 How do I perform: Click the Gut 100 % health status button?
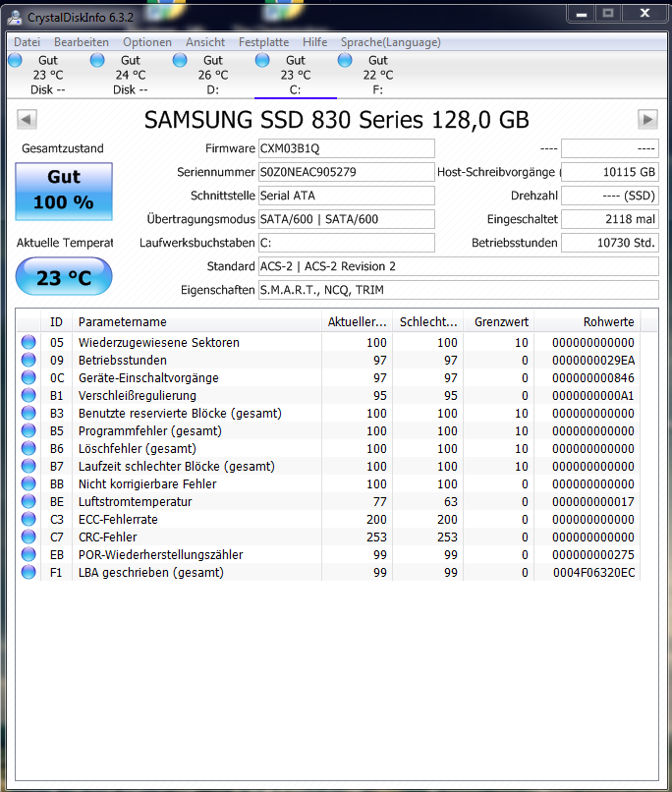(x=64, y=191)
